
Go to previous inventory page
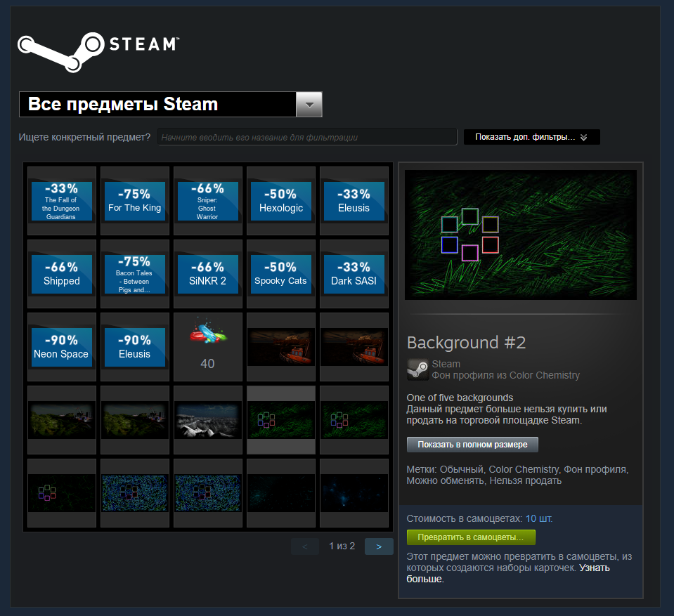click(x=305, y=546)
